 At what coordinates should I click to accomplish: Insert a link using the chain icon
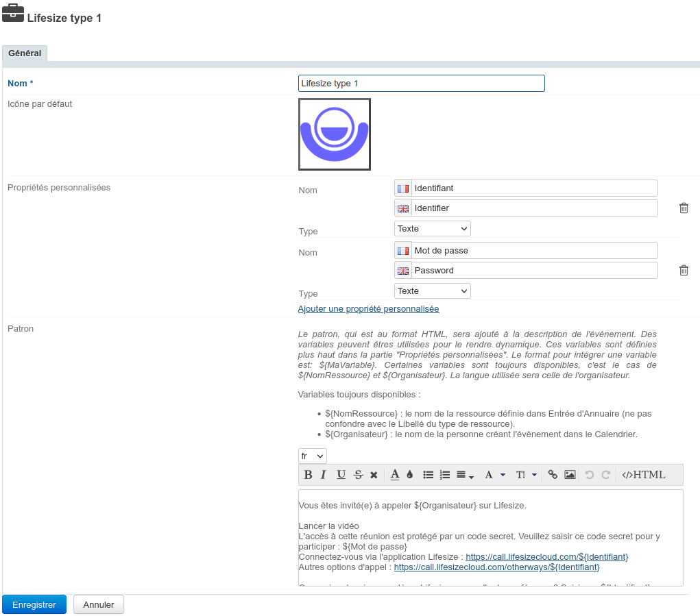[553, 475]
